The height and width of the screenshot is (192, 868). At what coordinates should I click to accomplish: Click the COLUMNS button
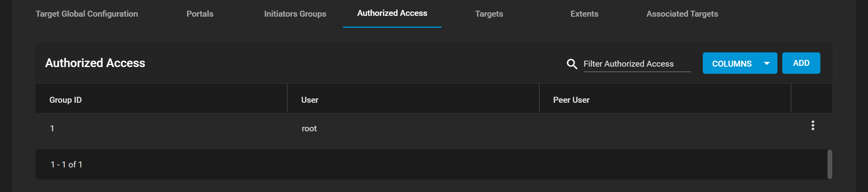740,63
